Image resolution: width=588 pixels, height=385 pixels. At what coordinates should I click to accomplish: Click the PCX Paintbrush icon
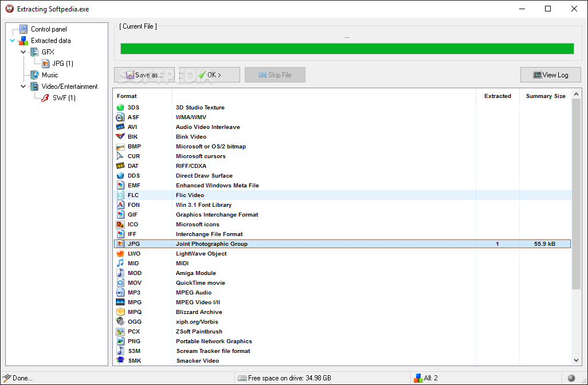point(120,331)
